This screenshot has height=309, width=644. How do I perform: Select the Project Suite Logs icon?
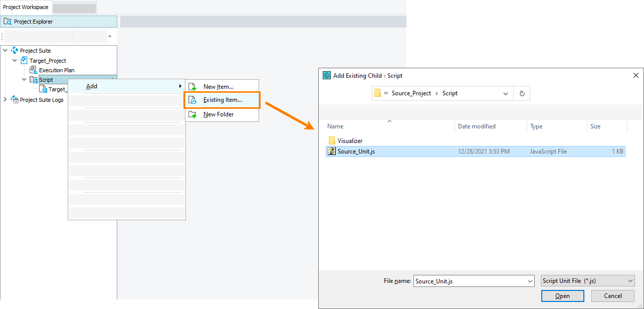coord(14,99)
